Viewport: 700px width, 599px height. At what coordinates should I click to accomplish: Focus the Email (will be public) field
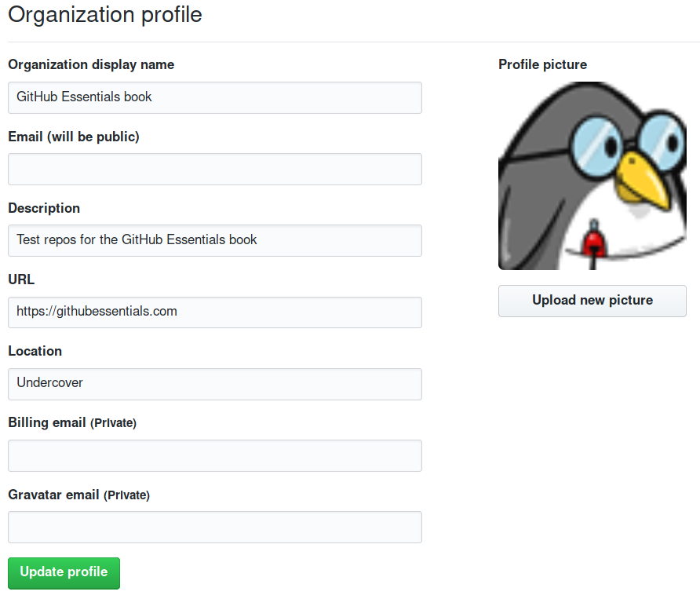click(215, 169)
